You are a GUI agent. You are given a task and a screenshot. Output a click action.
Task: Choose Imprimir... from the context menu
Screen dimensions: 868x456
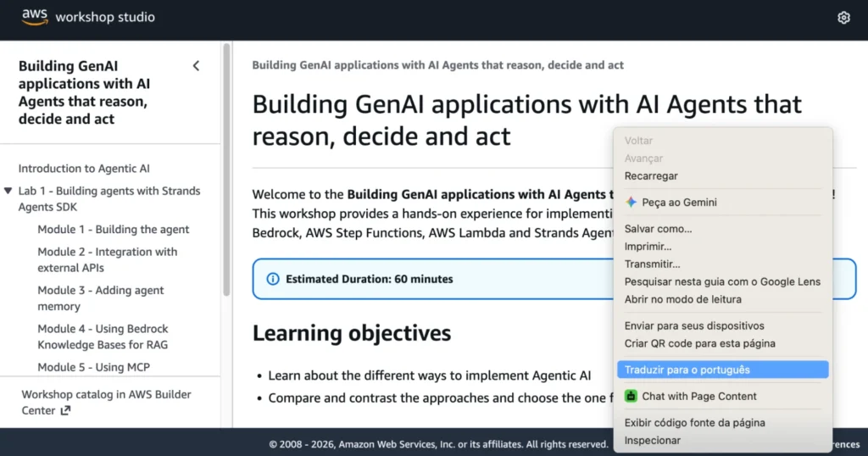722,247
